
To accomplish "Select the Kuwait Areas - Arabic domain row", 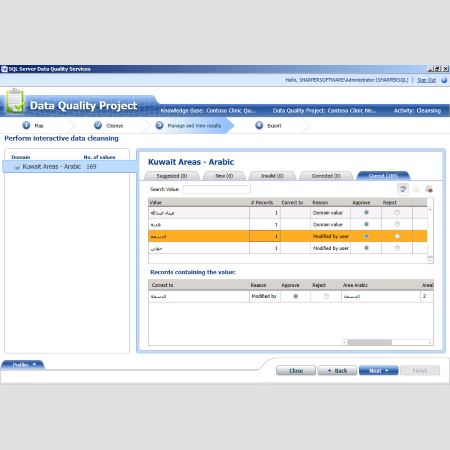I will [70, 166].
